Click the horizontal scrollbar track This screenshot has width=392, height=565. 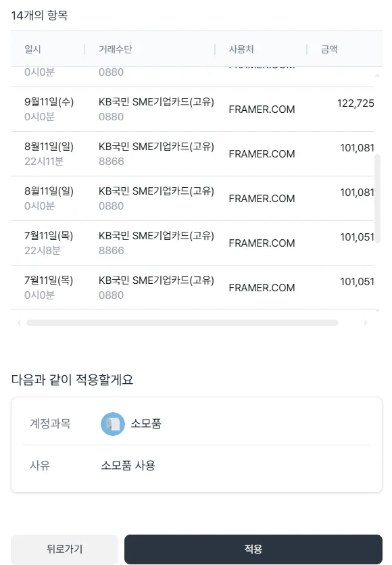182,322
